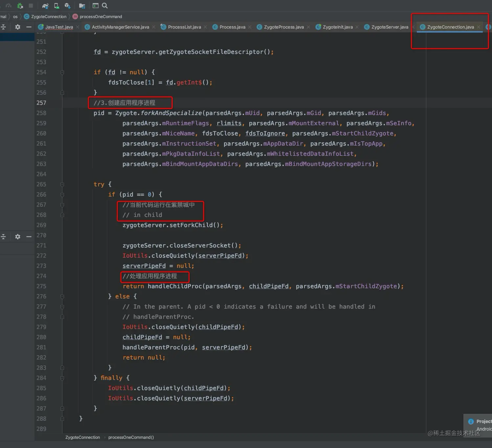492x448 pixels.
Task: Click setForkChild call on line 269
Action: click(x=191, y=225)
